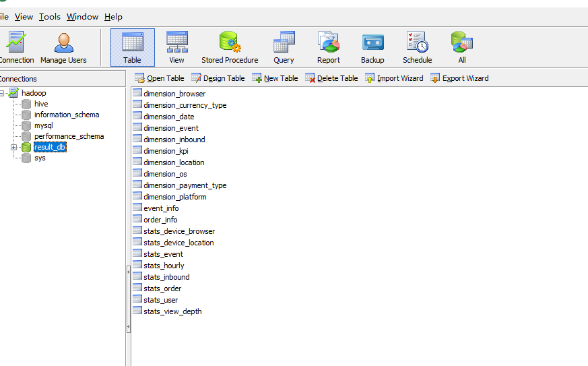This screenshot has width=588, height=366.
Task: Open the Help menu
Action: click(113, 17)
